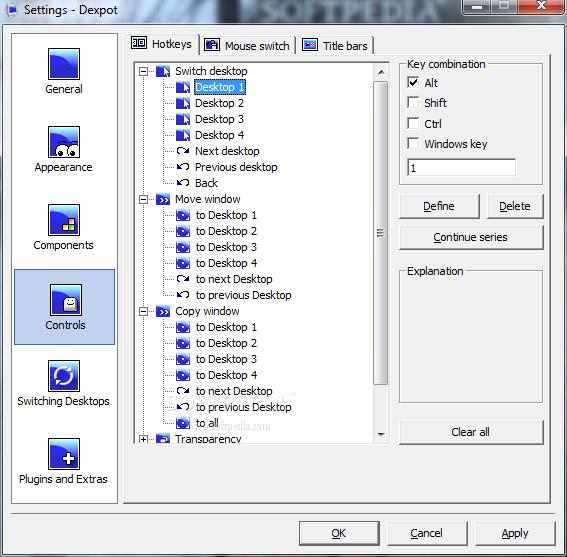The width and height of the screenshot is (567, 557).
Task: Select 'to Desktop 4' under Move window
Action: 226,263
